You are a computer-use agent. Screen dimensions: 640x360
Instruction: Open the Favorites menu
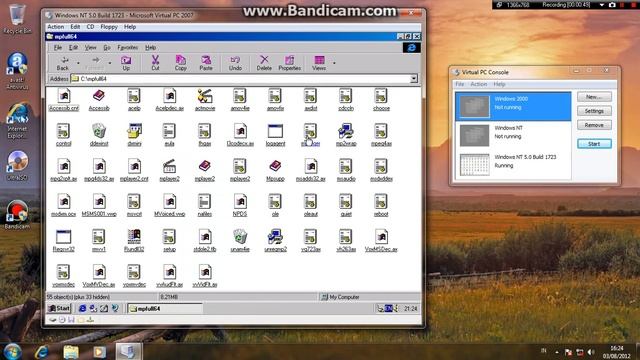pyautogui.click(x=127, y=47)
